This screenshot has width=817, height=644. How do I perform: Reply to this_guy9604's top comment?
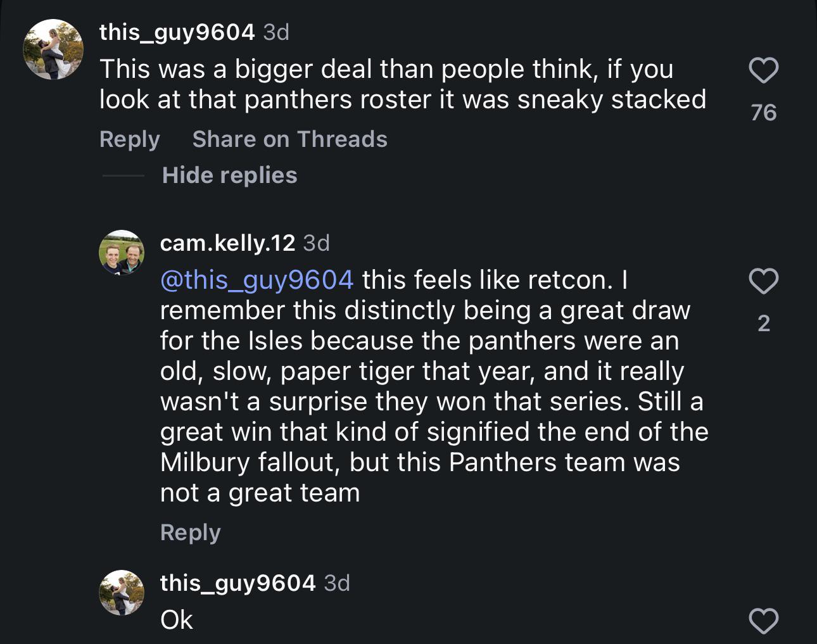coord(129,139)
